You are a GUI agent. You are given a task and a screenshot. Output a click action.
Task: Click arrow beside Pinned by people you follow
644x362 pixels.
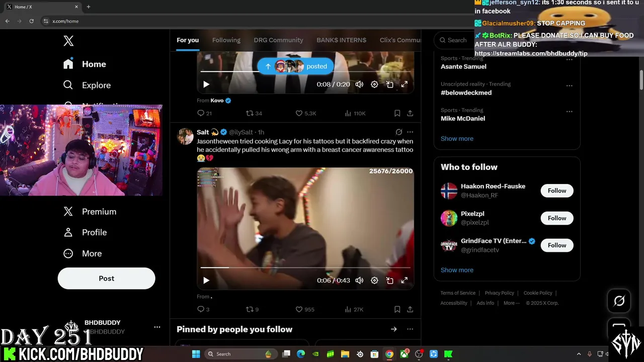pyautogui.click(x=394, y=329)
